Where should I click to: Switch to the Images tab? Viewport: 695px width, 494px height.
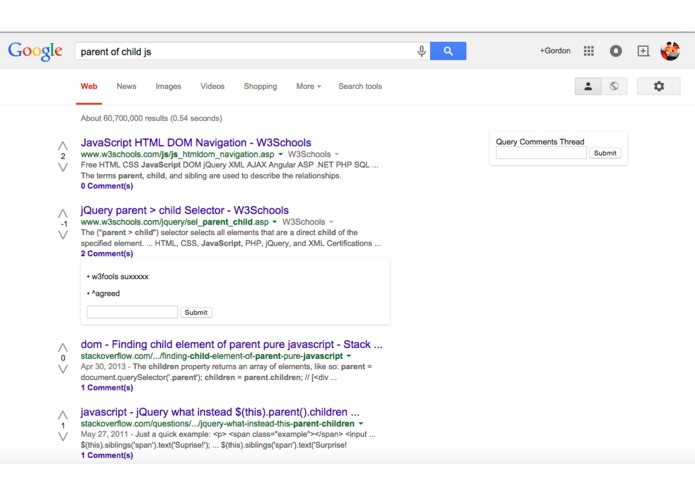pyautogui.click(x=168, y=86)
